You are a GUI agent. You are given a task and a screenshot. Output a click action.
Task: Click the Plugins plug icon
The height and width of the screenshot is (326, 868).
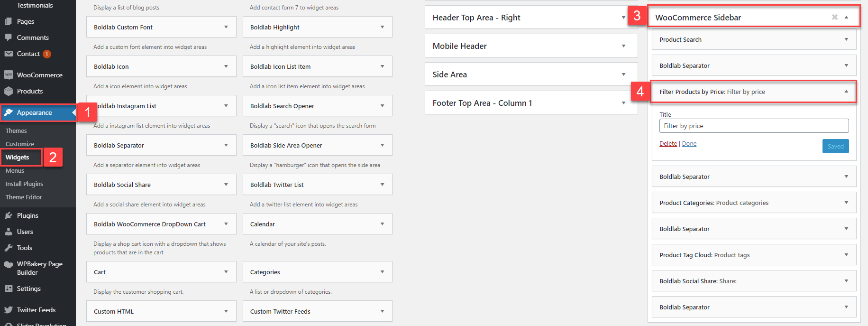pyautogui.click(x=9, y=215)
